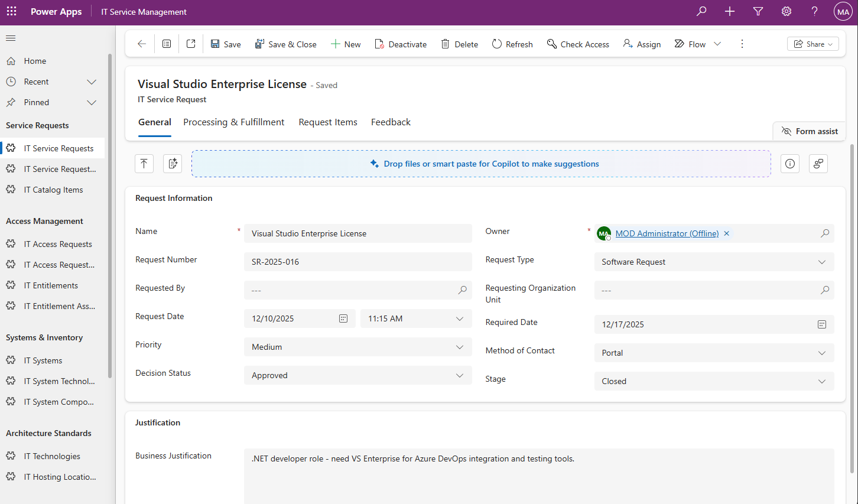Open the Request Type dropdown
Image resolution: width=858 pixels, height=504 pixels.
click(714, 262)
